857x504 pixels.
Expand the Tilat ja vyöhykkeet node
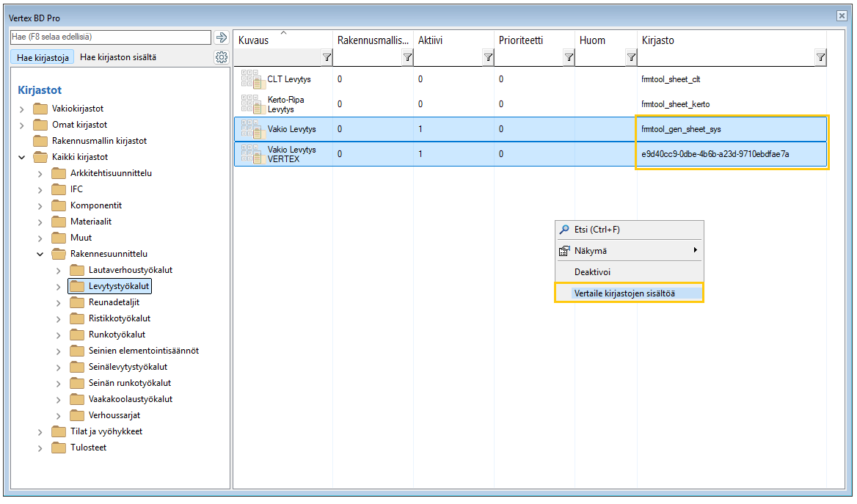coord(40,432)
